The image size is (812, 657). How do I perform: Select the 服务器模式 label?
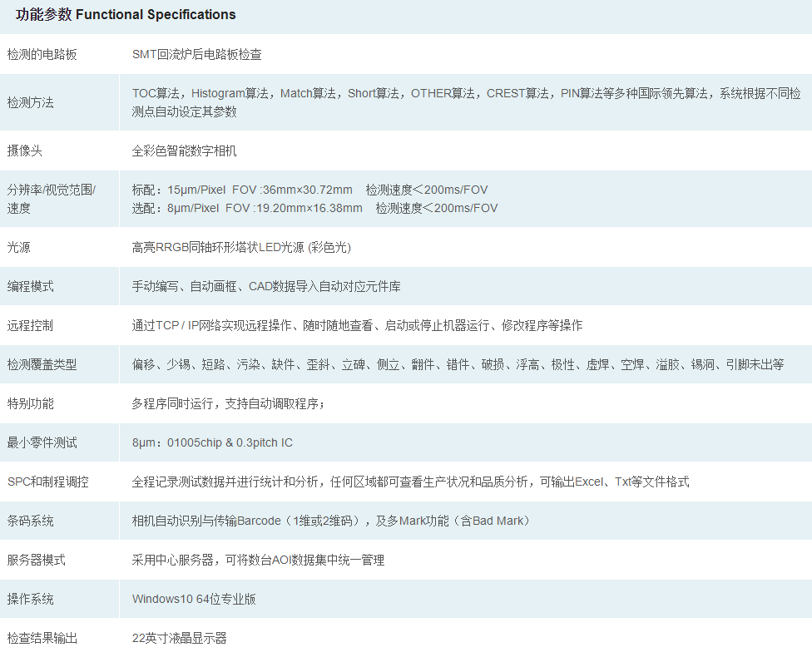click(37, 560)
